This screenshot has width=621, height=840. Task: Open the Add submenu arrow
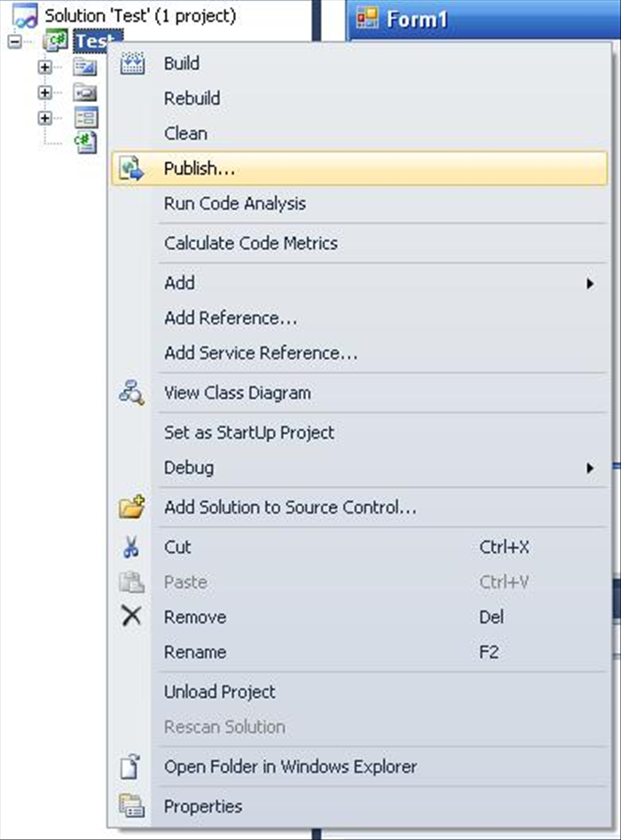tap(590, 283)
